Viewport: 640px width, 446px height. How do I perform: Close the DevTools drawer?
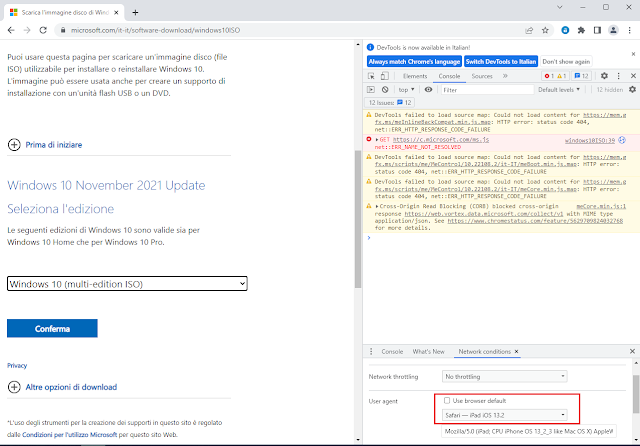click(x=632, y=351)
